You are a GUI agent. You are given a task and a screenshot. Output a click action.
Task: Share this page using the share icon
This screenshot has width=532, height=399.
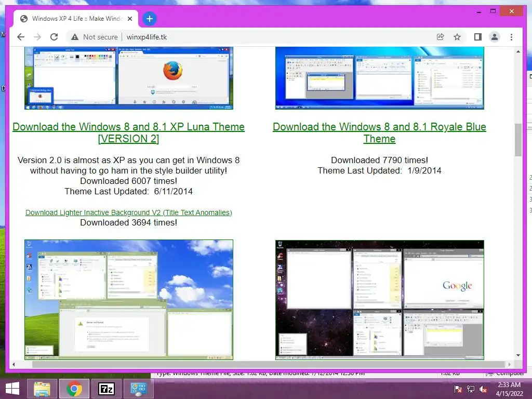click(x=440, y=37)
